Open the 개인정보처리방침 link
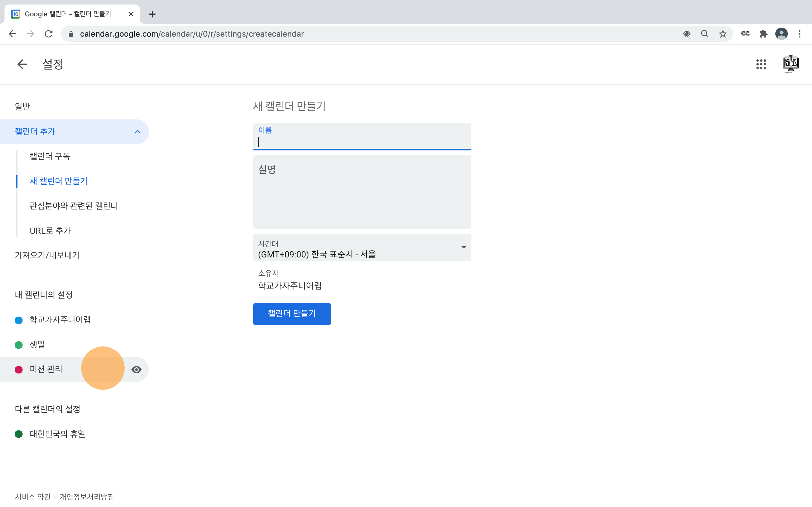Screen dimensions: 812x507 87,497
